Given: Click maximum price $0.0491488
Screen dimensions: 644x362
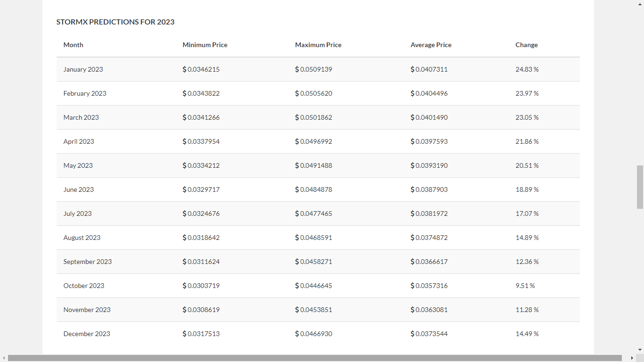Looking at the screenshot, I should click(x=314, y=165).
